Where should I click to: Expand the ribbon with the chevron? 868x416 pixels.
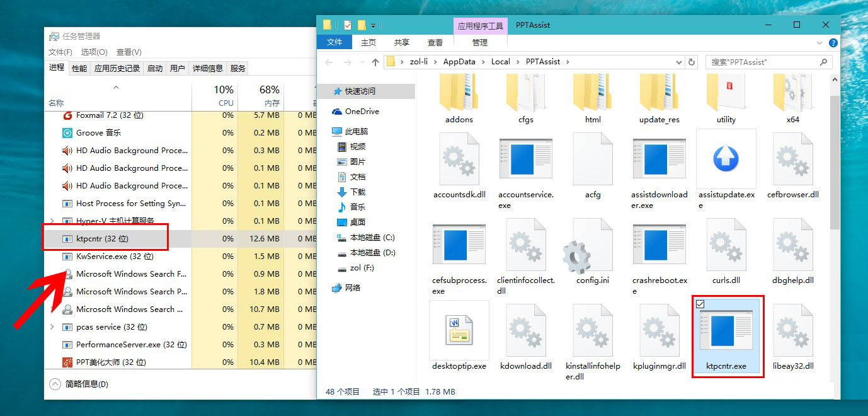click(819, 43)
